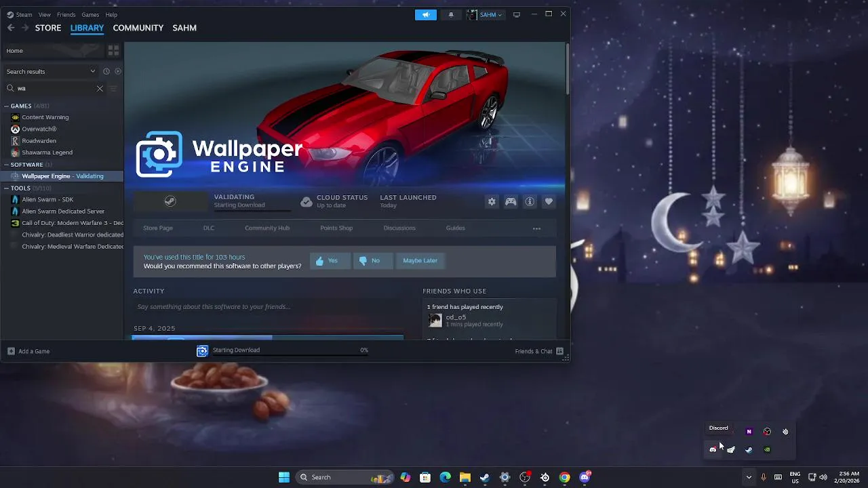Open the SAHM profile tab
This screenshot has width=868, height=488.
(184, 28)
